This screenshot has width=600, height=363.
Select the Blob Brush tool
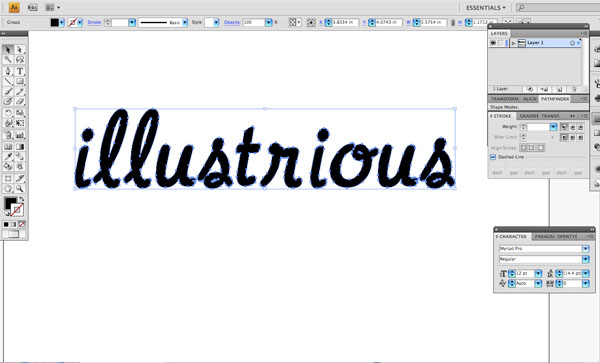click(x=8, y=101)
